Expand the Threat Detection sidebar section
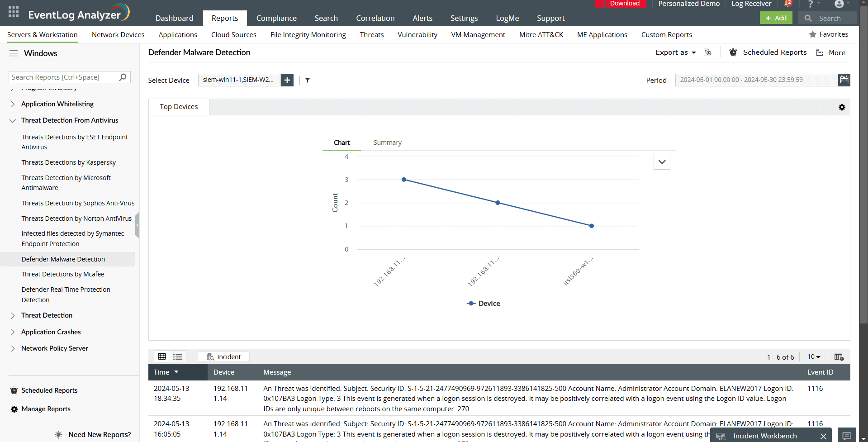 coord(46,315)
